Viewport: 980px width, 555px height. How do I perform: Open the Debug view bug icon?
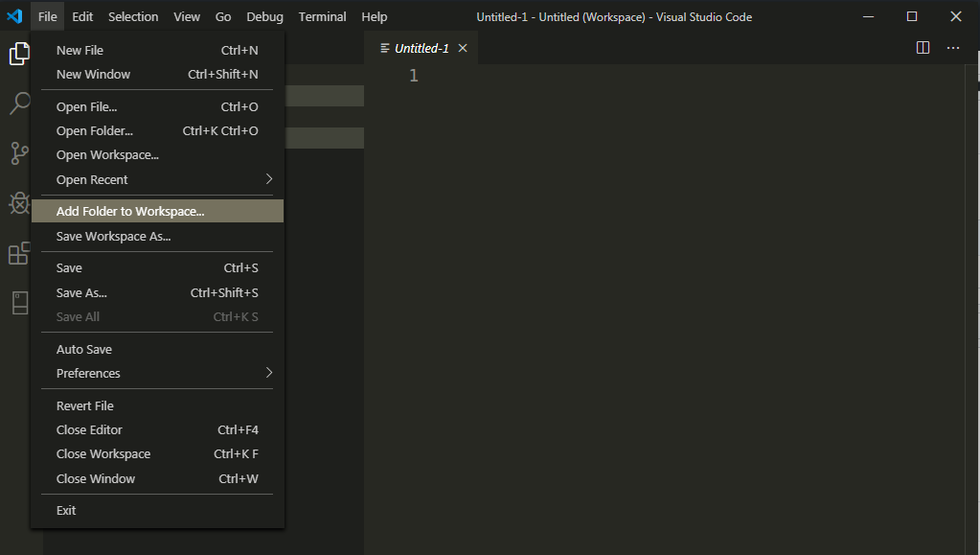pyautogui.click(x=19, y=203)
